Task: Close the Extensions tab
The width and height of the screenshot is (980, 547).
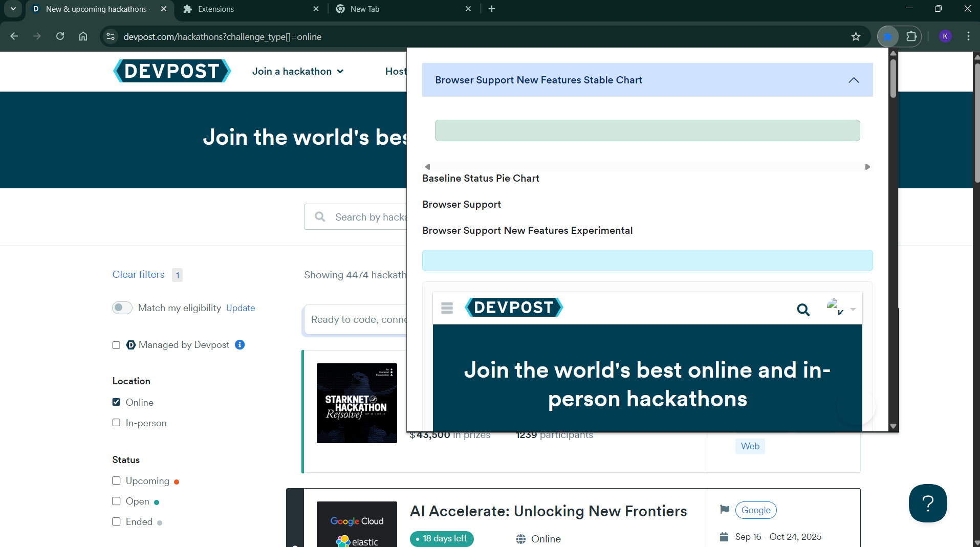Action: [316, 9]
